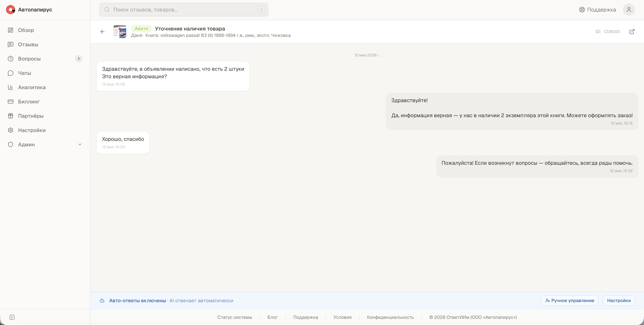644x325 pixels.
Task: Click timestamp 12 мая, 15:23
Action: tap(113, 147)
